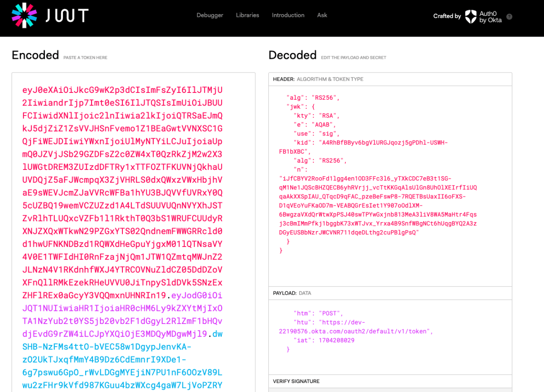This screenshot has width=544, height=392.
Task: Open the Libraries nav item
Action: 248,15
